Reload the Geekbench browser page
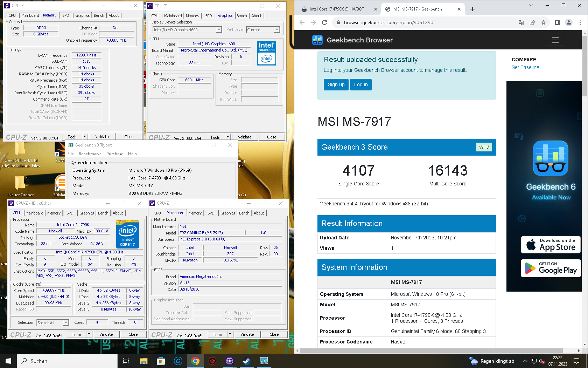 [324, 22]
